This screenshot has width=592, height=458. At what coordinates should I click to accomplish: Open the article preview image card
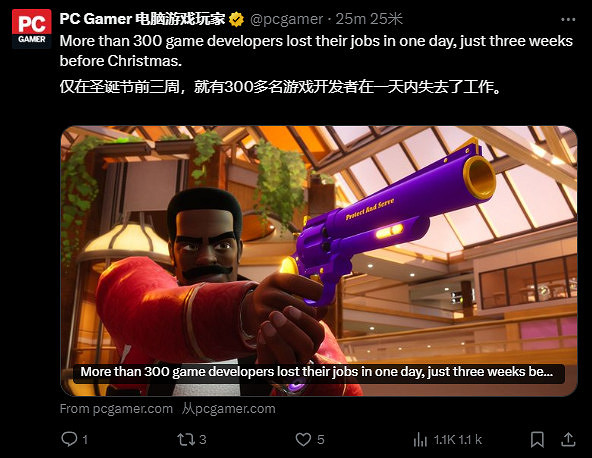tap(319, 261)
